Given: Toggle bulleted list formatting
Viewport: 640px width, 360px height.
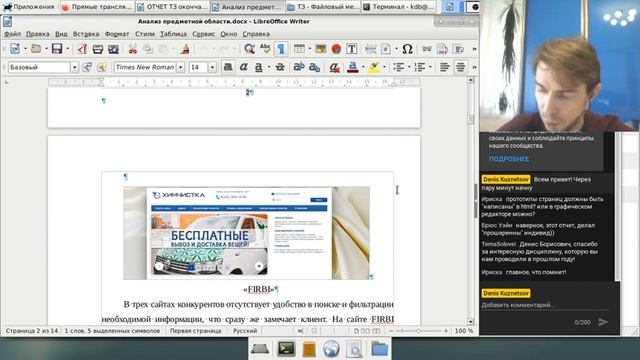Looking at the screenshot, I should (x=398, y=67).
